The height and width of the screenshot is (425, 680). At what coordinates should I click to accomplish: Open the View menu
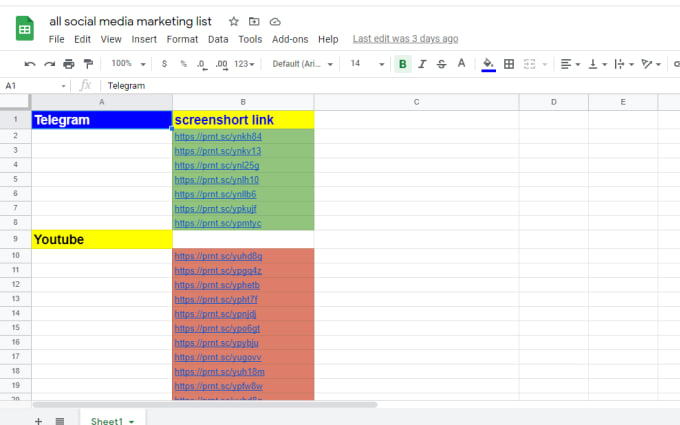111,39
